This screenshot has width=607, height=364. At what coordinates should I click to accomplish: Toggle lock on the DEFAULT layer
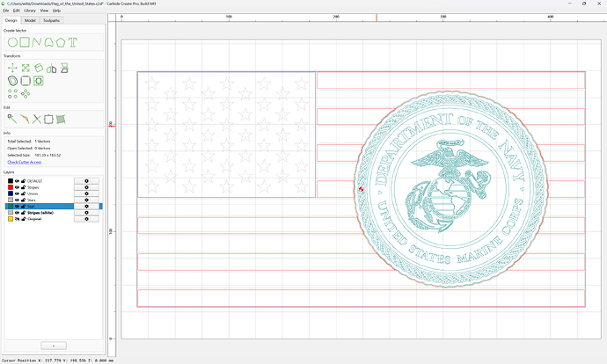(23, 181)
